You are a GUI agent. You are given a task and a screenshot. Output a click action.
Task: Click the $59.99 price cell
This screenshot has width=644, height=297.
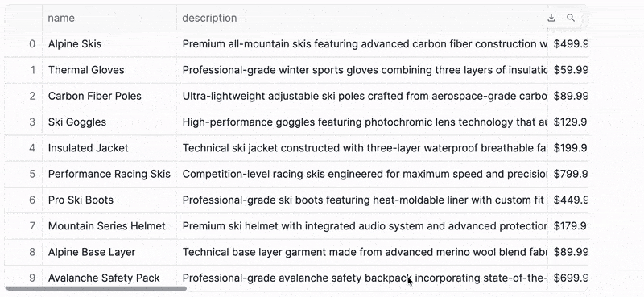(568, 70)
